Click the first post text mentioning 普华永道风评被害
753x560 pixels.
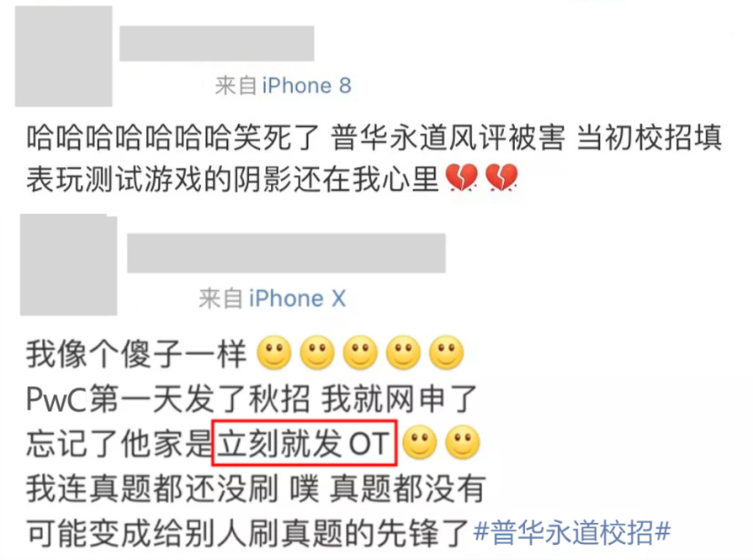[x=374, y=158]
